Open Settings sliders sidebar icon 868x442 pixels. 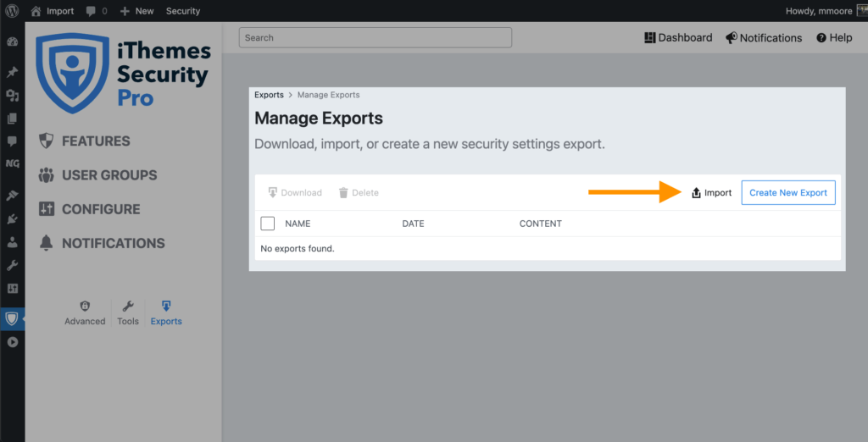tap(12, 289)
